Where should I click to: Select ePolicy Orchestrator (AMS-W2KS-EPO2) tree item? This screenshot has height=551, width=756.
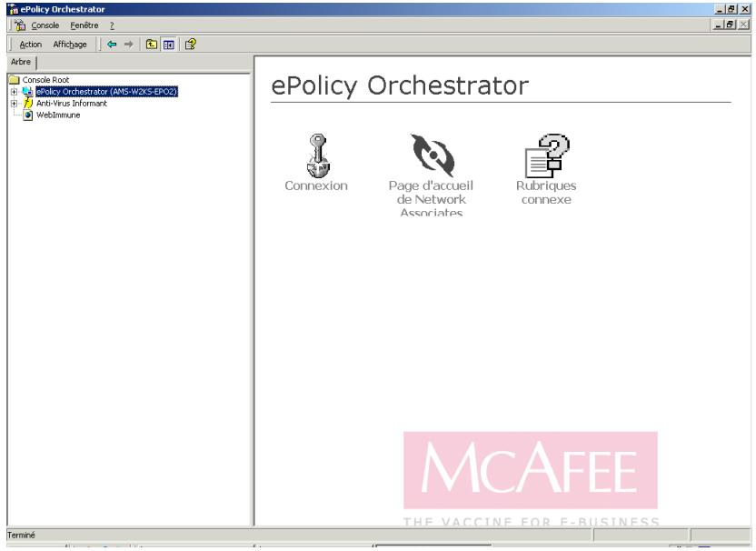click(x=106, y=91)
